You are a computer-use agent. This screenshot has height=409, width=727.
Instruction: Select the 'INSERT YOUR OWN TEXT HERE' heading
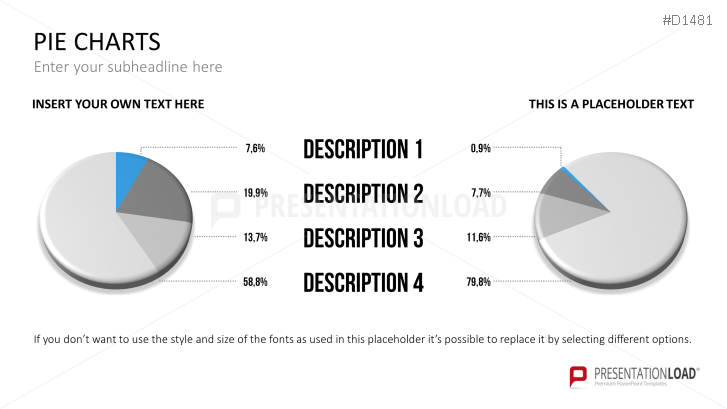pyautogui.click(x=118, y=104)
